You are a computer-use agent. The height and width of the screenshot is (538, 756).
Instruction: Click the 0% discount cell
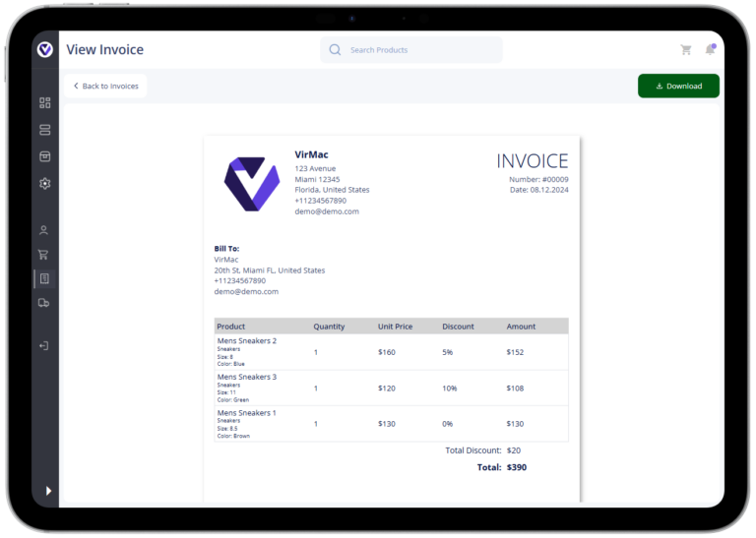tap(448, 424)
